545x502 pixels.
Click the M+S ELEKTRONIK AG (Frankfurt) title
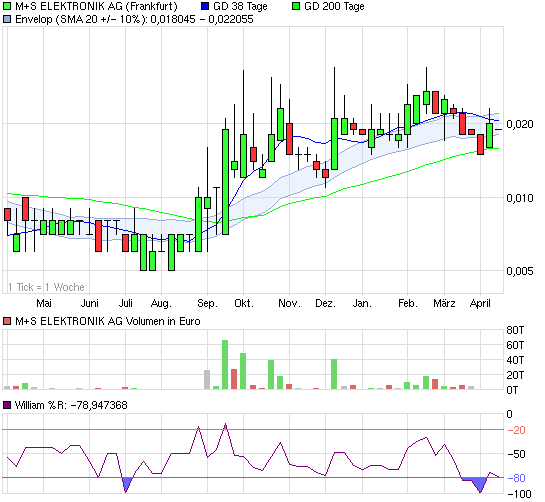pos(96,6)
